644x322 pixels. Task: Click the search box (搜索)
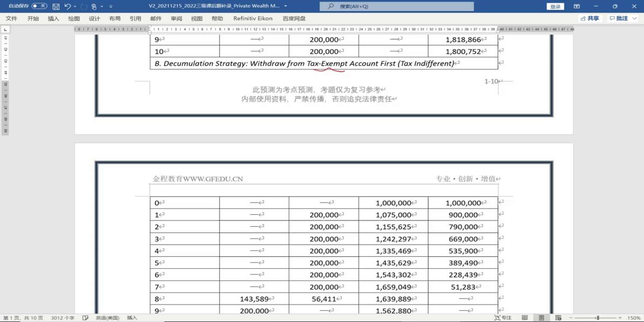(x=397, y=6)
